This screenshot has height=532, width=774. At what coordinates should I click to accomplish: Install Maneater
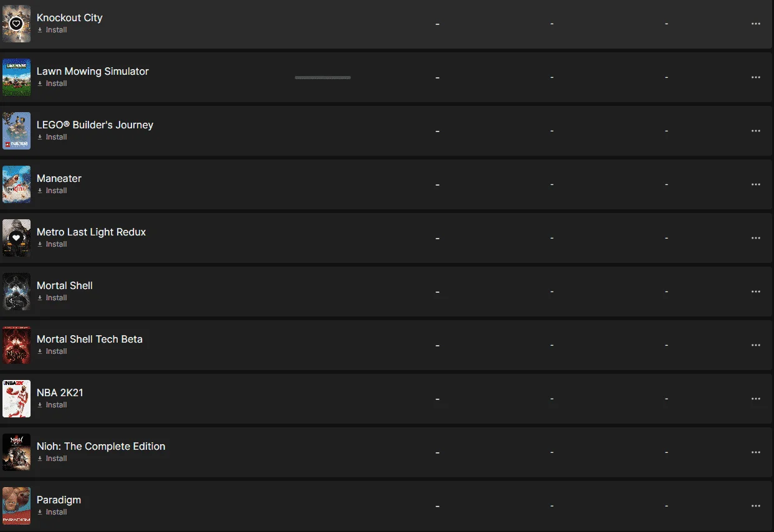pyautogui.click(x=52, y=191)
